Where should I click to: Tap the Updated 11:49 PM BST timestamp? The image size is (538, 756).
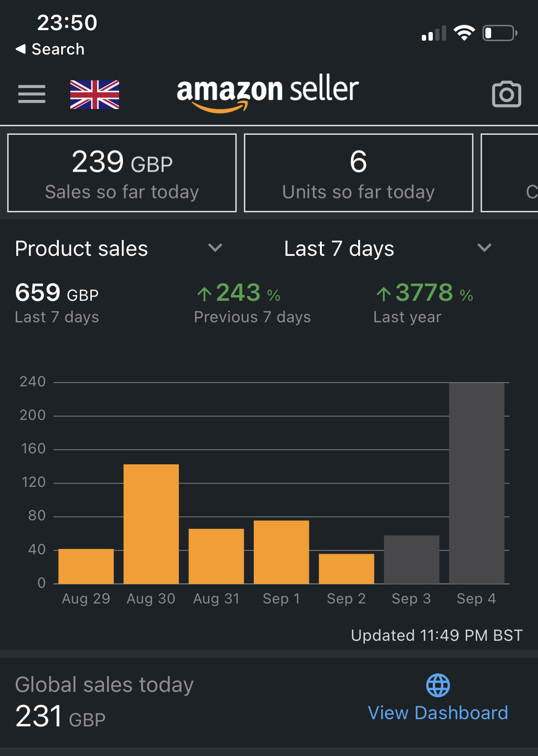437,635
